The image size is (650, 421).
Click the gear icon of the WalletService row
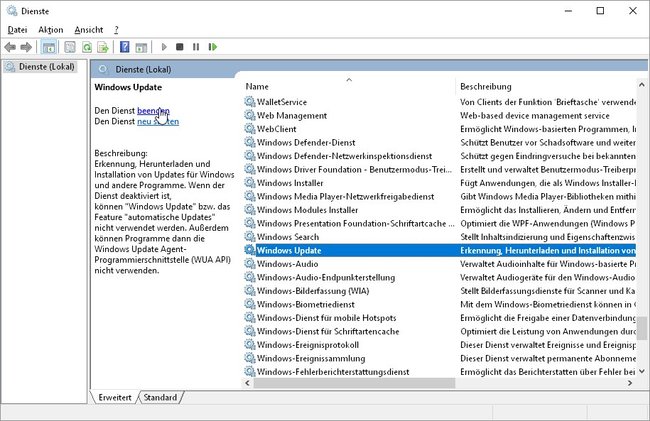click(x=250, y=102)
